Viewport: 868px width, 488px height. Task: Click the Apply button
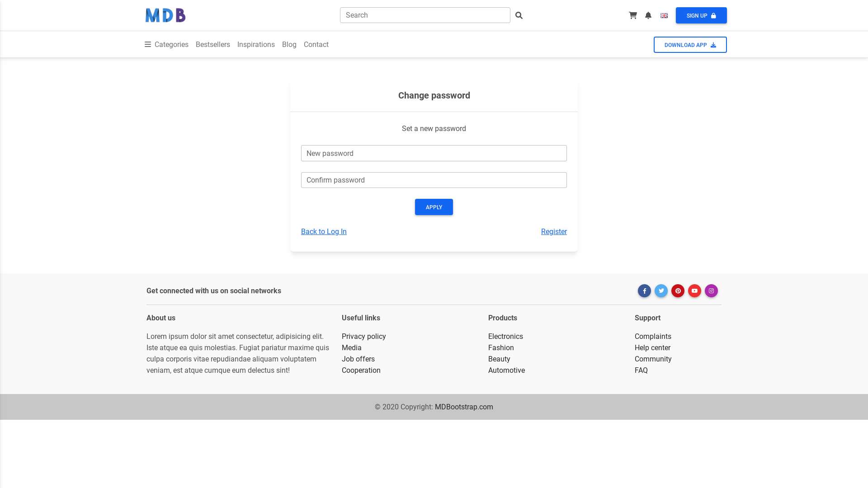(x=434, y=207)
